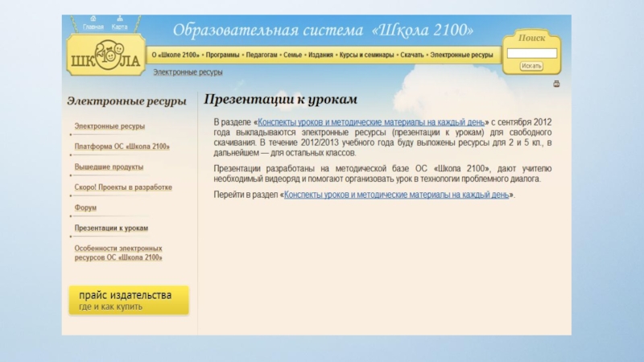
Task: Open the «О Школе 2100» menu
Action: point(175,55)
